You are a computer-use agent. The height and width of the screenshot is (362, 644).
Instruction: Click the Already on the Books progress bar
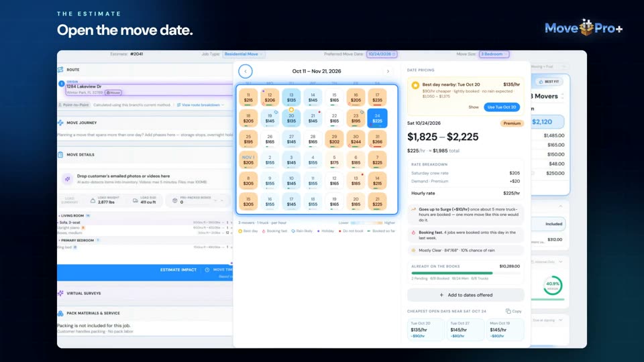tap(466, 273)
